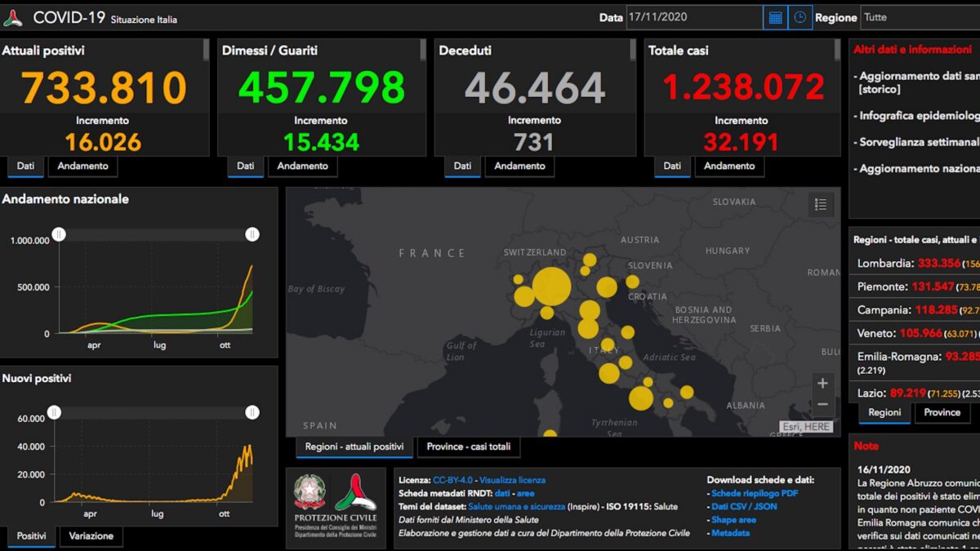Click the largest yellow bubble over Lombardia
The height and width of the screenshot is (551, 980).
(551, 287)
